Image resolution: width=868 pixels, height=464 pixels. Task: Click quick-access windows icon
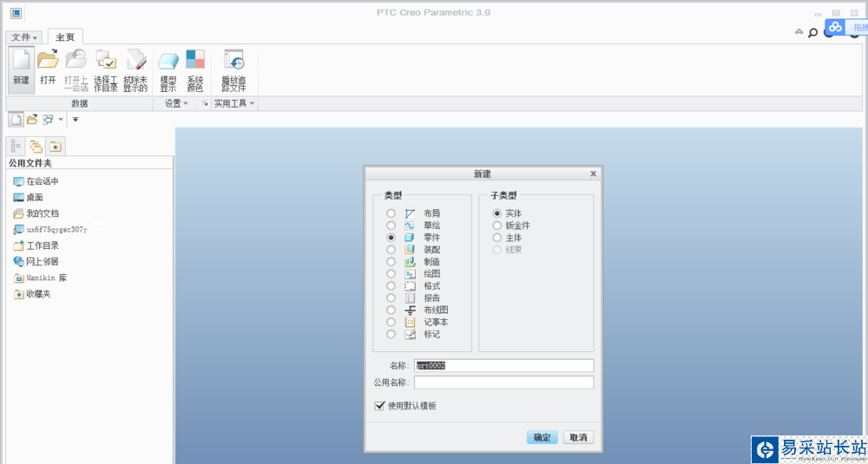[48, 119]
